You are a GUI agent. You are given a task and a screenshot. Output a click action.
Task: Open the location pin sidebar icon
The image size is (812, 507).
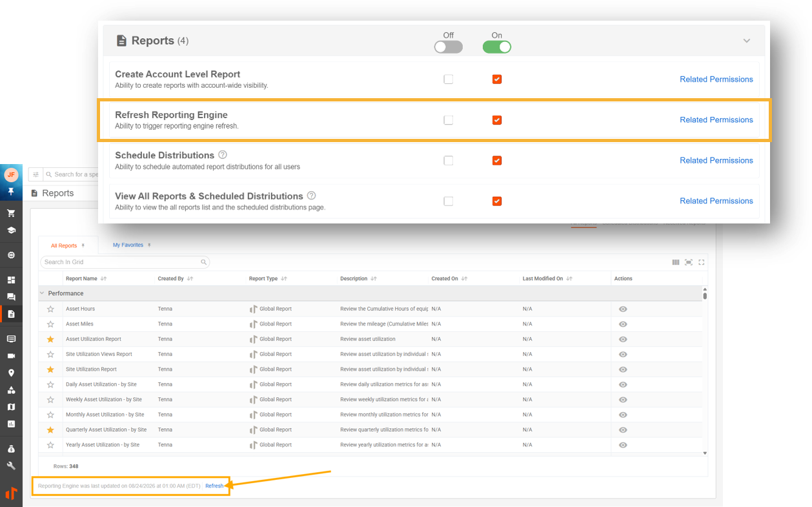[x=11, y=373]
